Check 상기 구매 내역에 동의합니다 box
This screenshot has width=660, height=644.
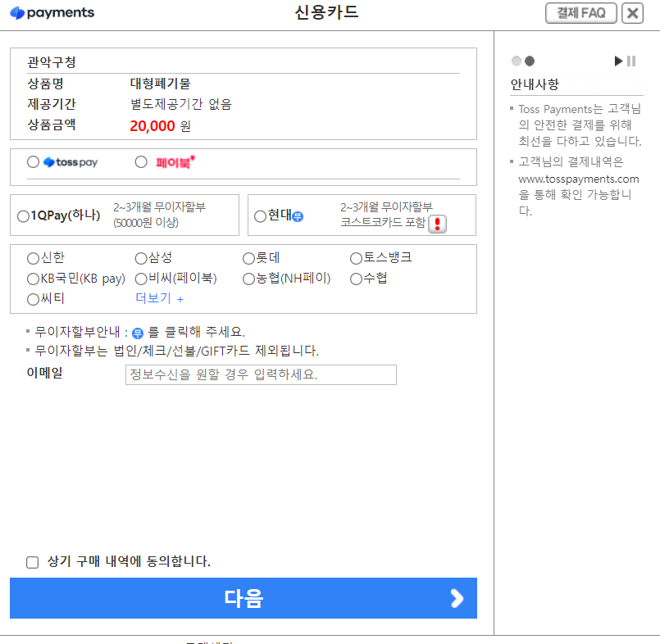coord(33,562)
